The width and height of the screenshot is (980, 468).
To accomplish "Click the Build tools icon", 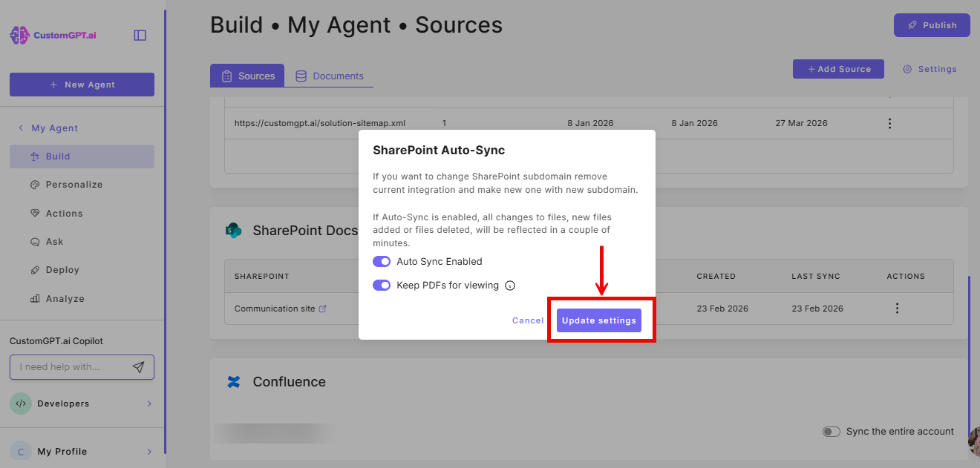I will click(35, 156).
